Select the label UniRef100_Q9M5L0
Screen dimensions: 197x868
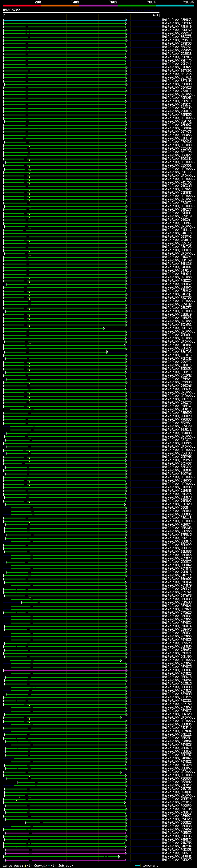[177, 101]
